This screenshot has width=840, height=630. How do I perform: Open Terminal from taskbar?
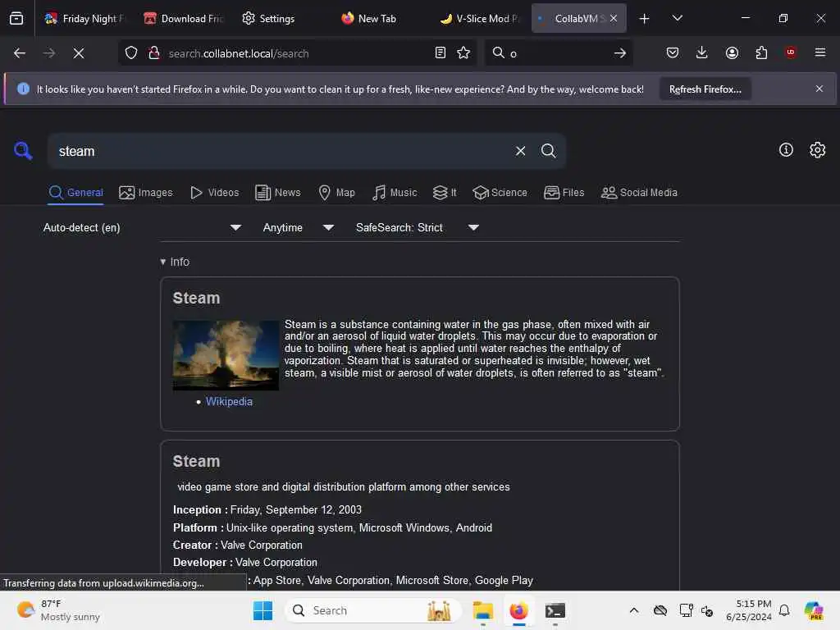click(x=555, y=610)
